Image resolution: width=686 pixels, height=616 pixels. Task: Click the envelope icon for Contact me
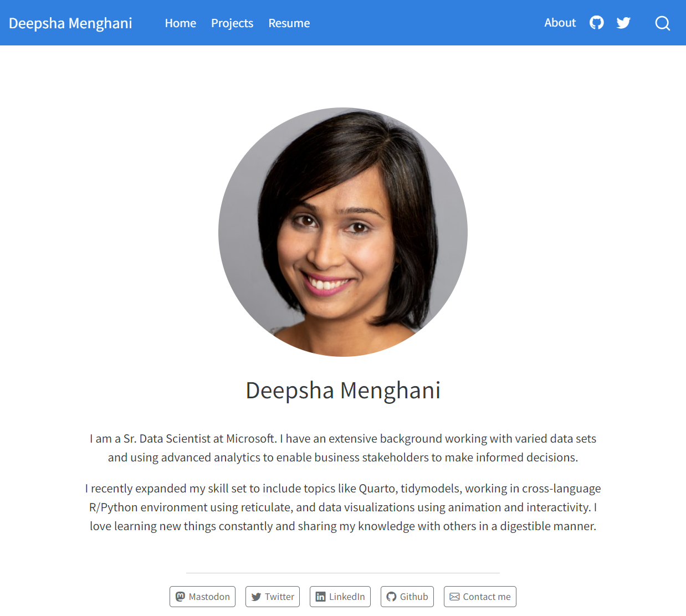tap(454, 597)
